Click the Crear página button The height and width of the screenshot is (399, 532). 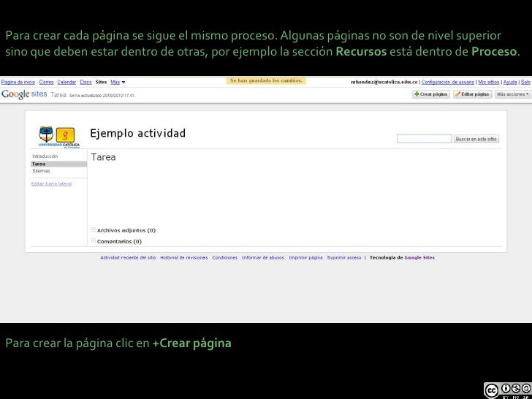pos(431,94)
